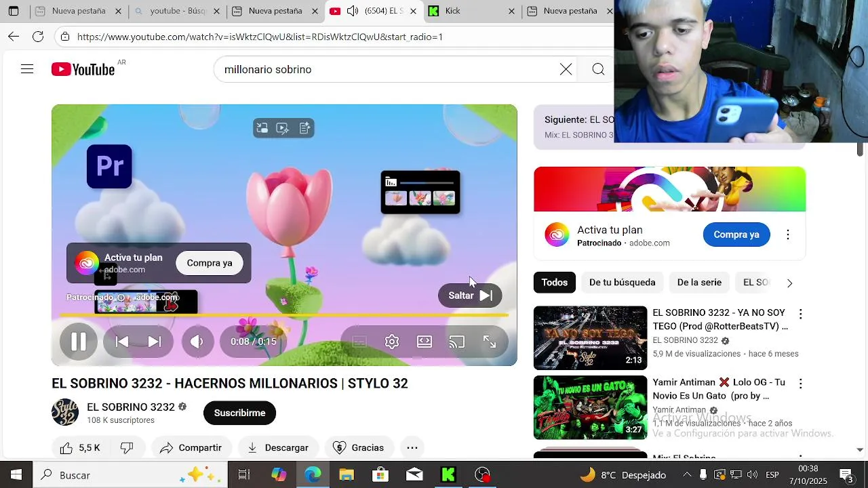Skip to the next video in player
The width and height of the screenshot is (868, 488).
coord(155,342)
